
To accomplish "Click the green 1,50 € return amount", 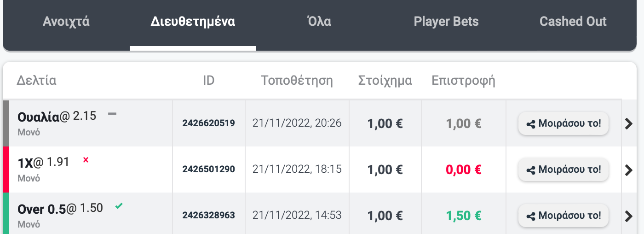I will 464,216.
